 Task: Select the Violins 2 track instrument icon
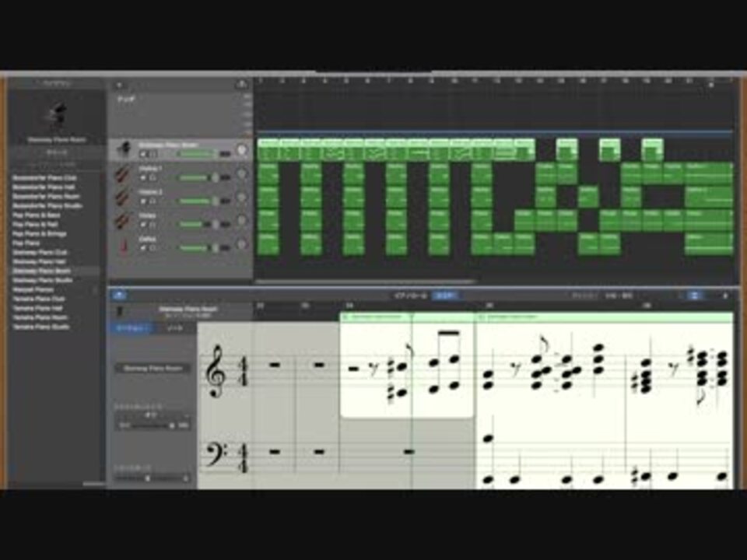[x=123, y=197]
